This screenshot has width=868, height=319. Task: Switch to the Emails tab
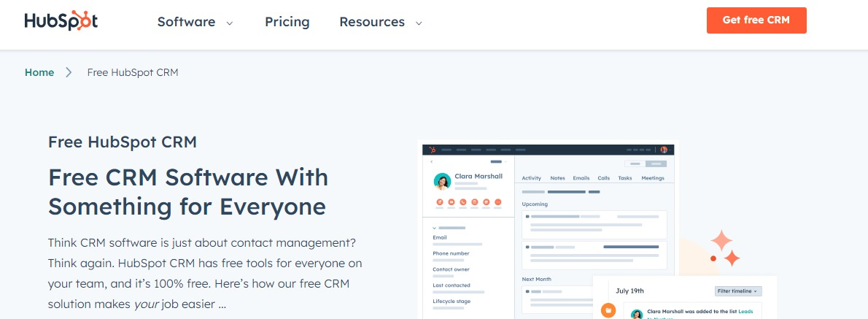581,178
